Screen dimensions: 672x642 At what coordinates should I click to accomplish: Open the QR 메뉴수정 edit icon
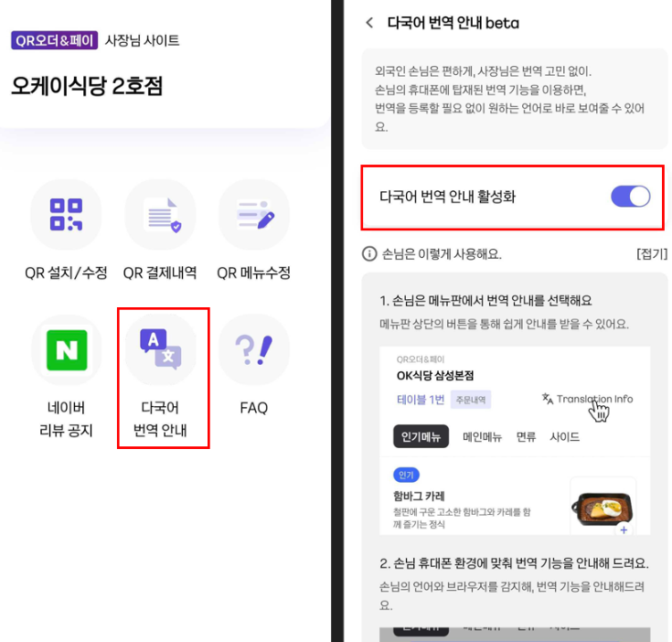(253, 215)
